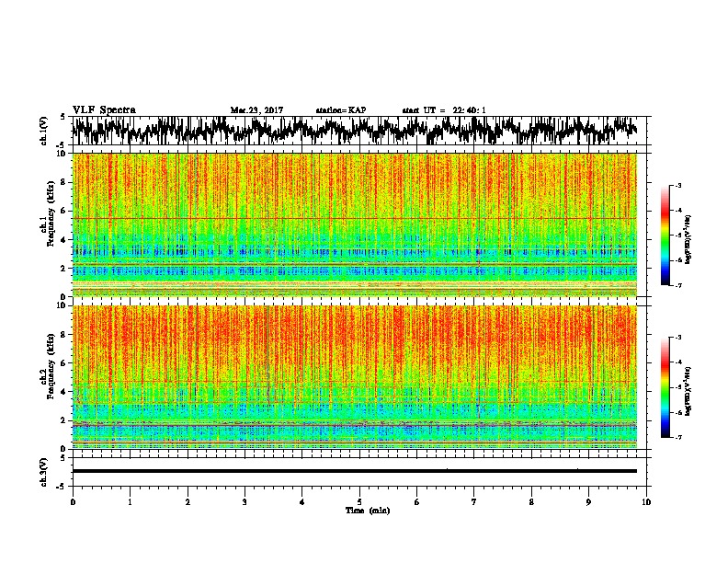
Task: Click the ch.1 color scale bar
Action: coord(665,236)
